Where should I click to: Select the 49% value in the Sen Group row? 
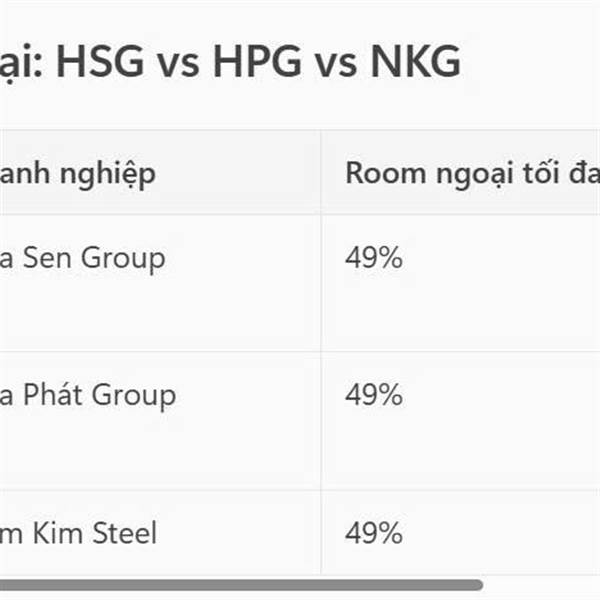(x=373, y=258)
